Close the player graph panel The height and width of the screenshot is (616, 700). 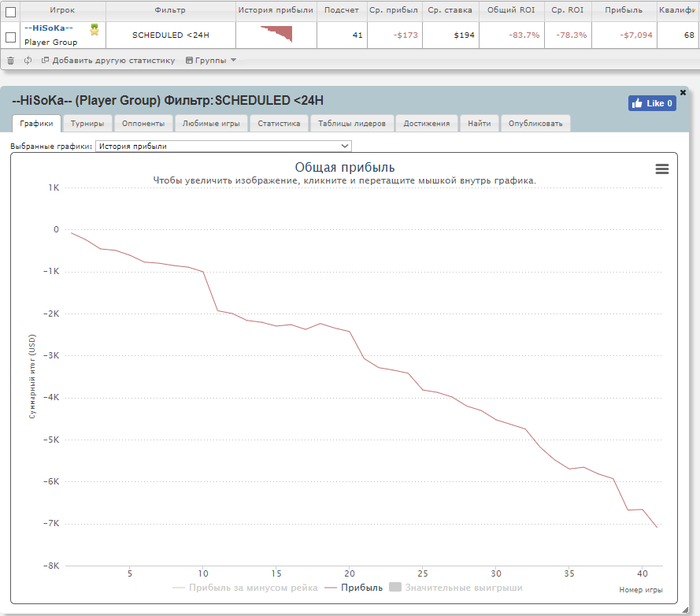(683, 92)
